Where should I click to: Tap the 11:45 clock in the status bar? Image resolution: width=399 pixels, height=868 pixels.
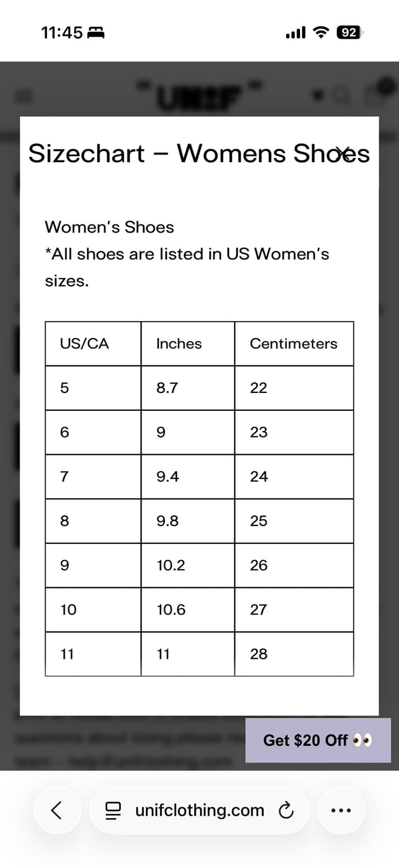click(x=62, y=32)
